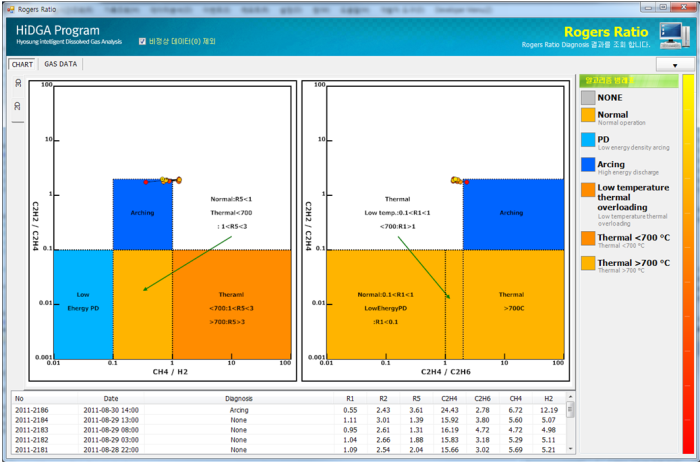Click the NONE gray legend swatch

[588, 98]
